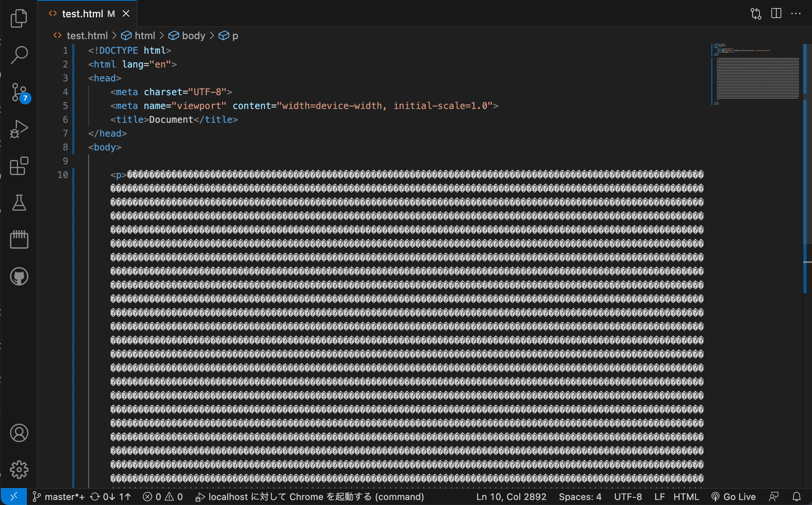This screenshot has width=812, height=505.
Task: Toggle the split editor right layout
Action: click(x=776, y=13)
